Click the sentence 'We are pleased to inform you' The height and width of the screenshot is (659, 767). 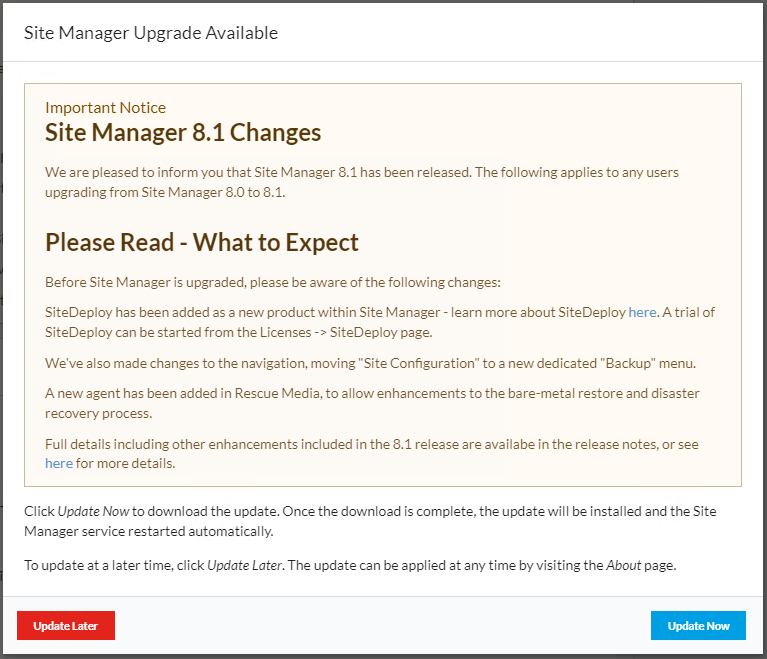tap(361, 182)
